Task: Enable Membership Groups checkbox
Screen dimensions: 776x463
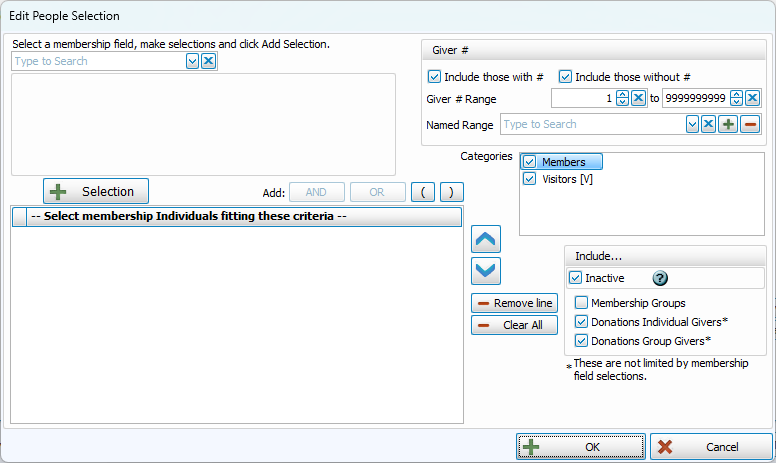Action: pos(581,303)
